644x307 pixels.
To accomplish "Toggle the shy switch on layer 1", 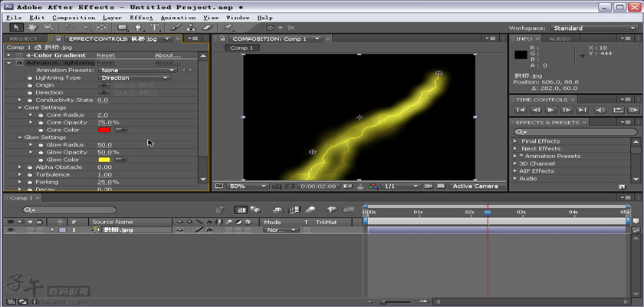I will tap(179, 230).
